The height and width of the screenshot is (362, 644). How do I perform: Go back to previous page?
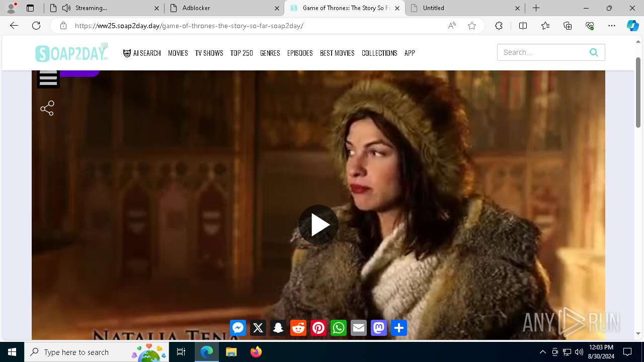(14, 26)
